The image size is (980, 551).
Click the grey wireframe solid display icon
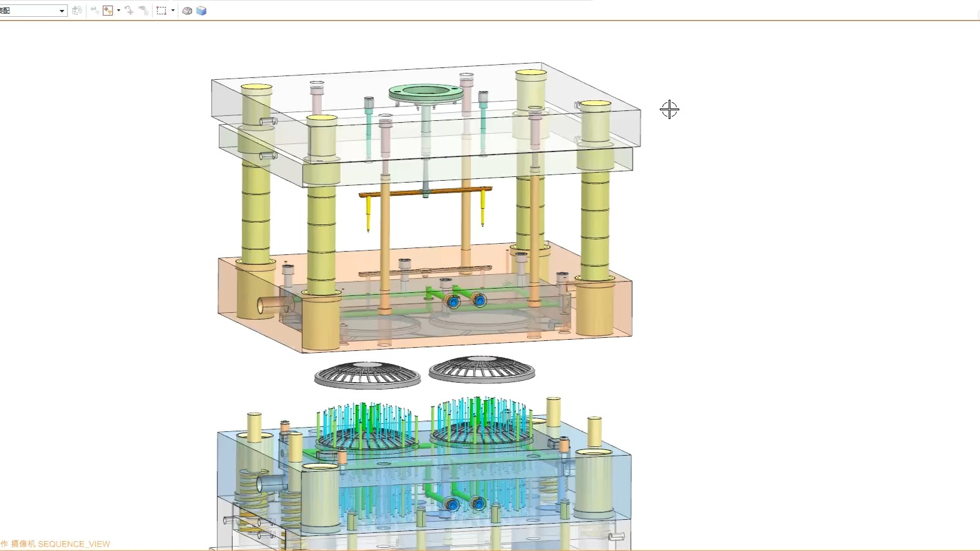[x=187, y=11]
